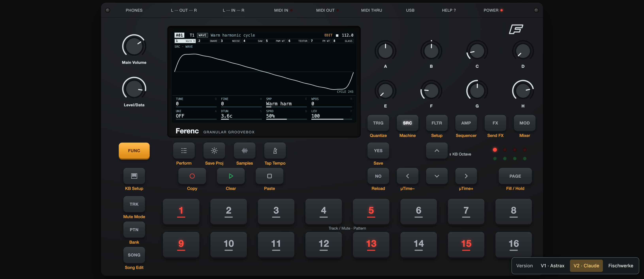Toggle the TRK Mute Mode button
The width and height of the screenshot is (644, 279).
[x=134, y=204]
